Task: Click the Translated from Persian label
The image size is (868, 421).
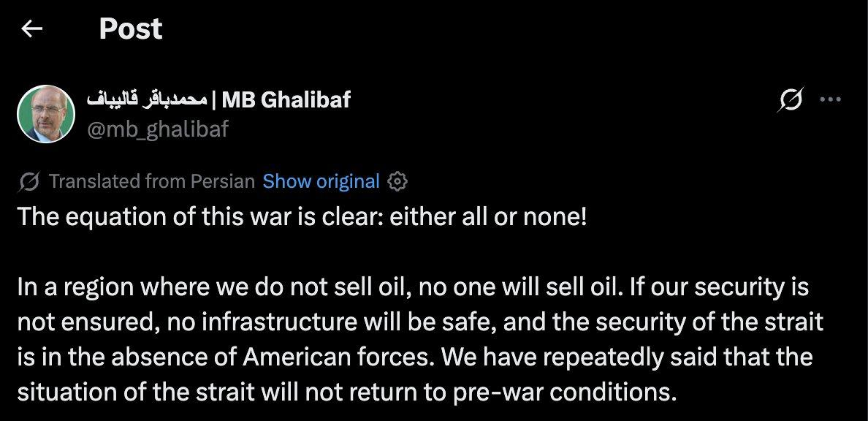Action: click(x=152, y=181)
